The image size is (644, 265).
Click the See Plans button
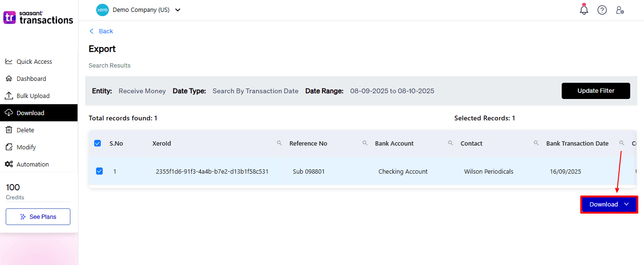click(38, 216)
